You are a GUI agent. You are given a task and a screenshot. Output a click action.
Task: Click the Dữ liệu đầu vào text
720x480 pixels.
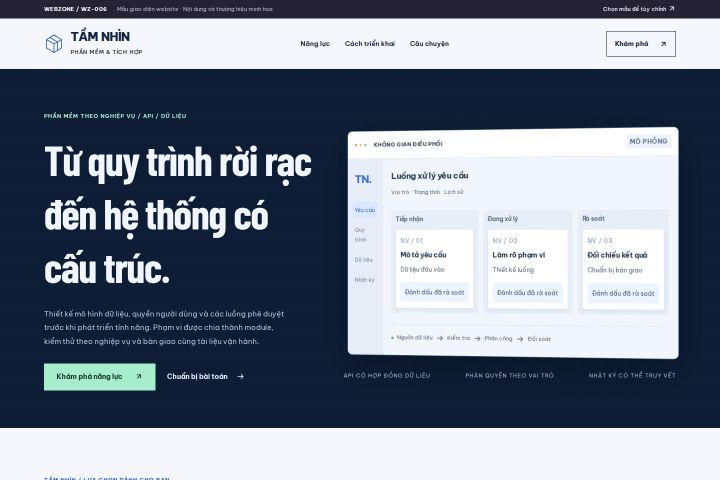422,270
